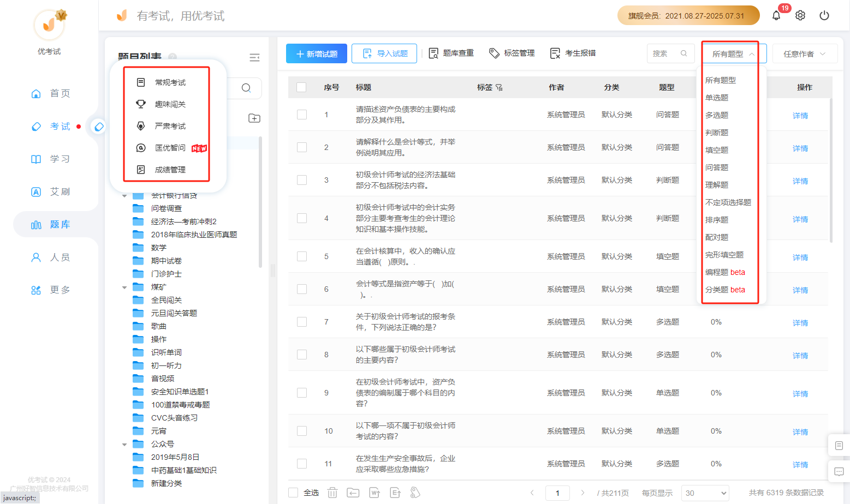This screenshot has height=504, width=850.
Task: Choose 编程题 beta in the type list
Action: (x=725, y=272)
